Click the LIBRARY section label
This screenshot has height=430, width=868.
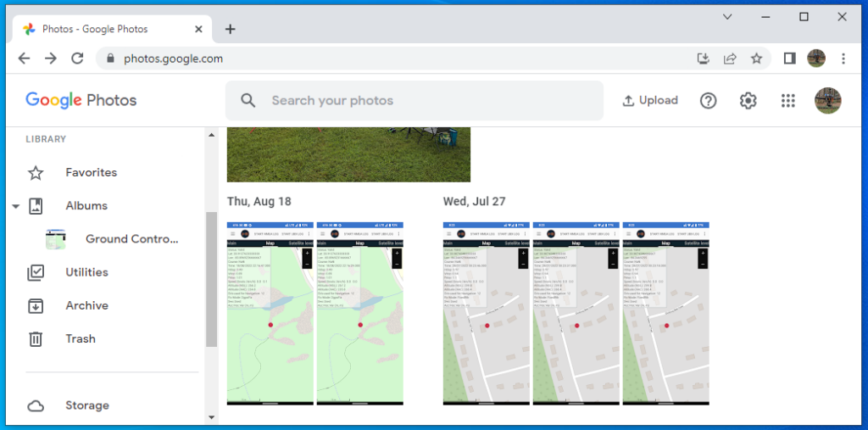46,139
